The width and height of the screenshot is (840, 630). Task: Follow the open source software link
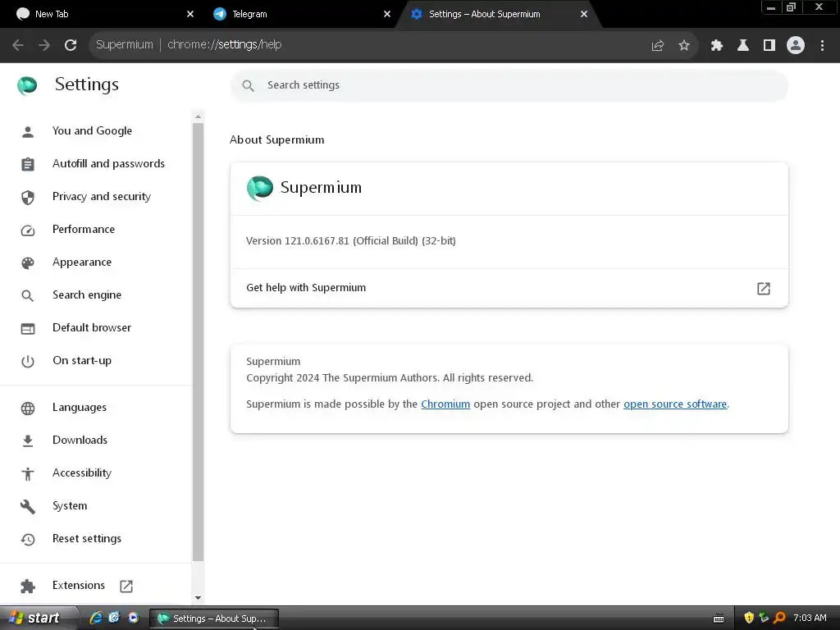click(x=675, y=404)
